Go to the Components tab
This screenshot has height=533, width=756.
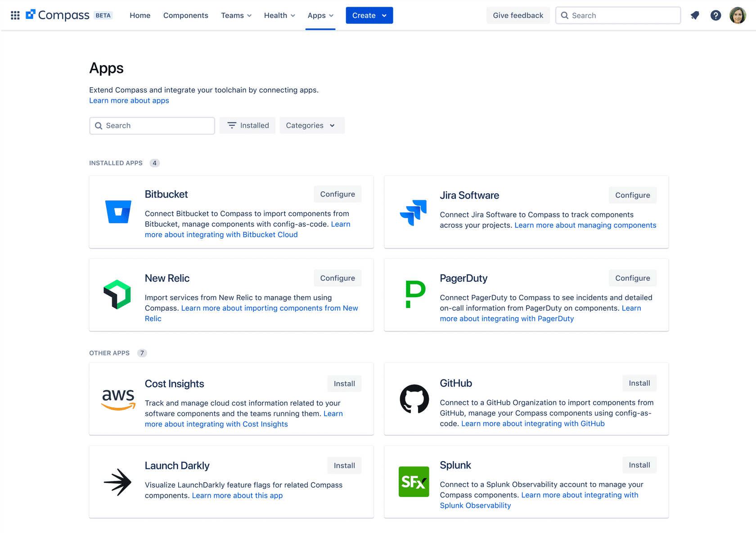pos(185,15)
